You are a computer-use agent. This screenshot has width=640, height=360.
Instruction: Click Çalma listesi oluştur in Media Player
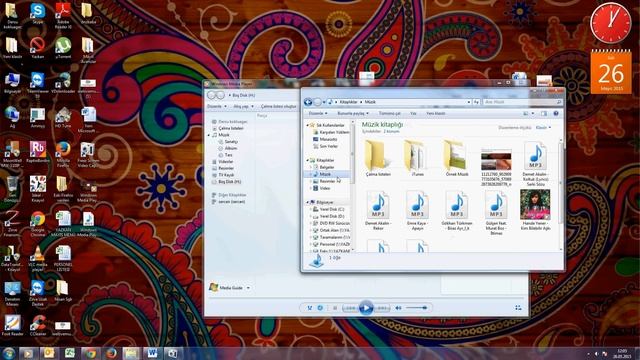click(x=279, y=107)
